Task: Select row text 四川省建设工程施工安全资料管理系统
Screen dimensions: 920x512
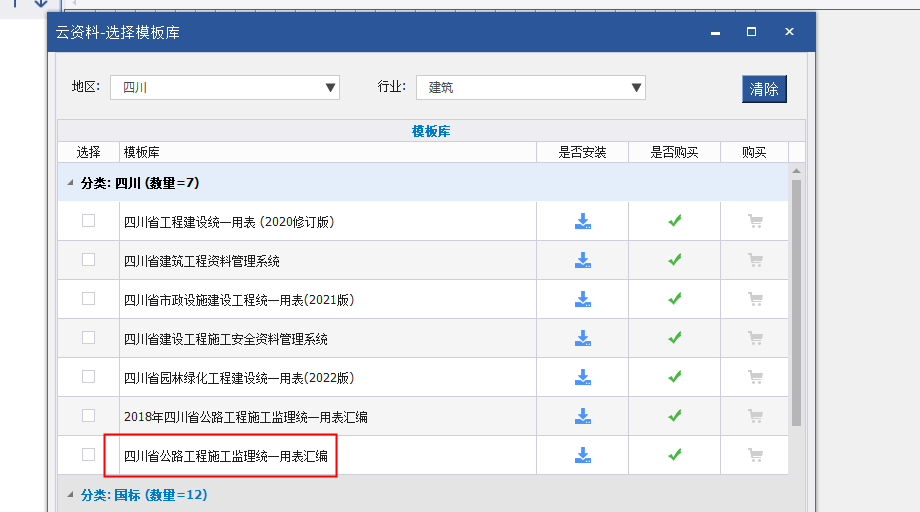Action: [225, 339]
